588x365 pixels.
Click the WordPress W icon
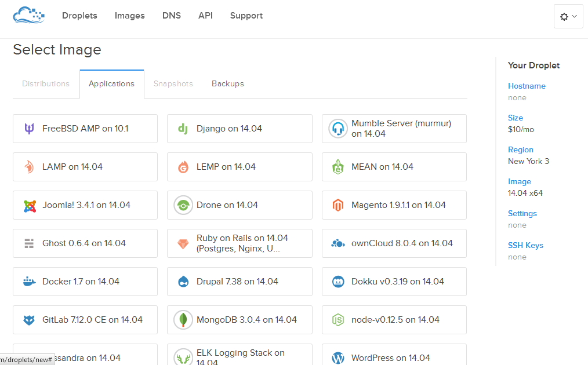click(338, 358)
